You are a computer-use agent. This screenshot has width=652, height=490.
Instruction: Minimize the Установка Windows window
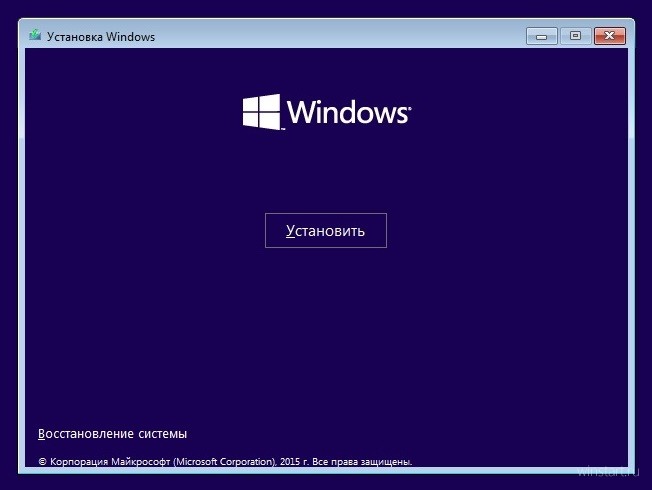tap(542, 36)
